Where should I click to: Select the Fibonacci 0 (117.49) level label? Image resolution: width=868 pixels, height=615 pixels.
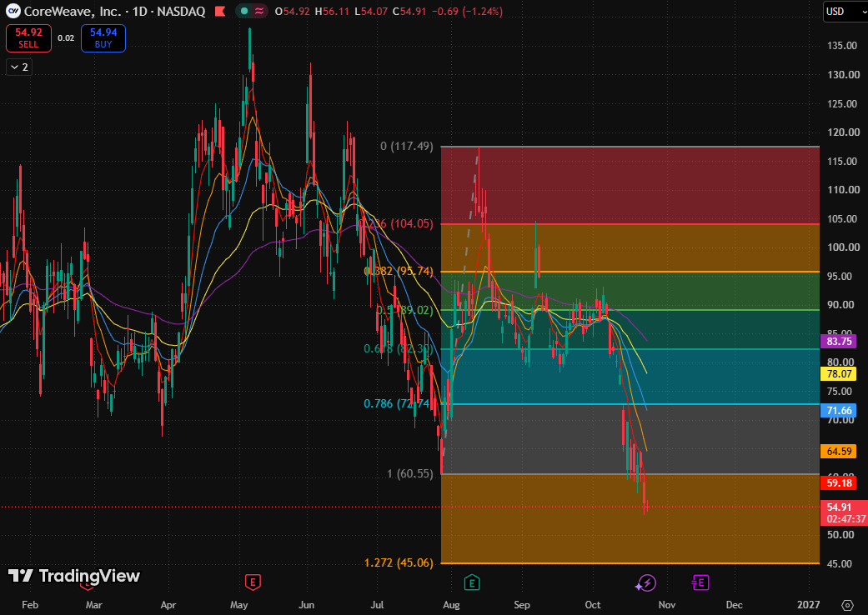[x=406, y=146]
